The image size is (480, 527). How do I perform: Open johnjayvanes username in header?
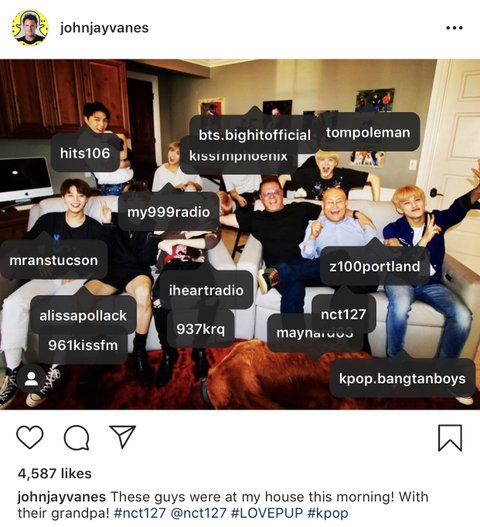(x=104, y=28)
